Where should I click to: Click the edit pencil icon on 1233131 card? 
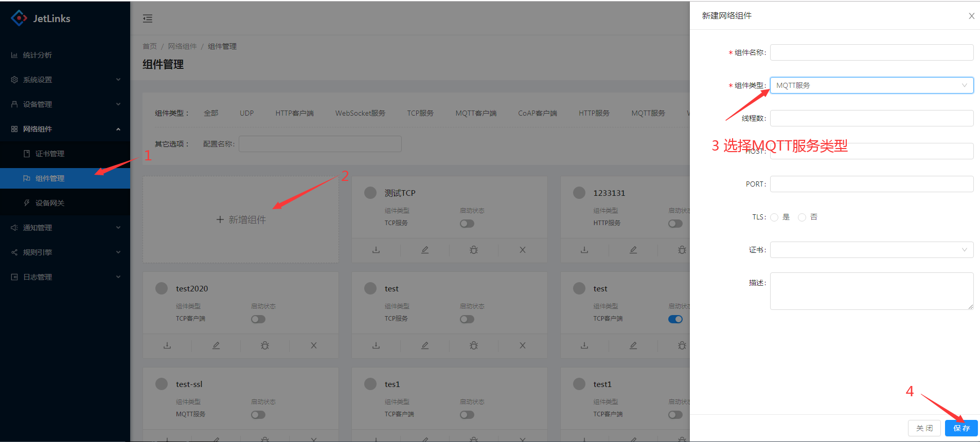click(633, 250)
